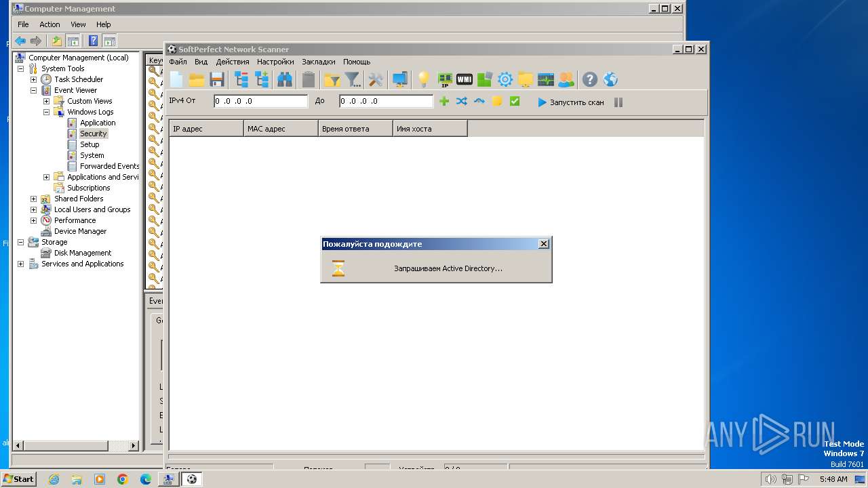Click the green checkmark icon

click(x=515, y=102)
